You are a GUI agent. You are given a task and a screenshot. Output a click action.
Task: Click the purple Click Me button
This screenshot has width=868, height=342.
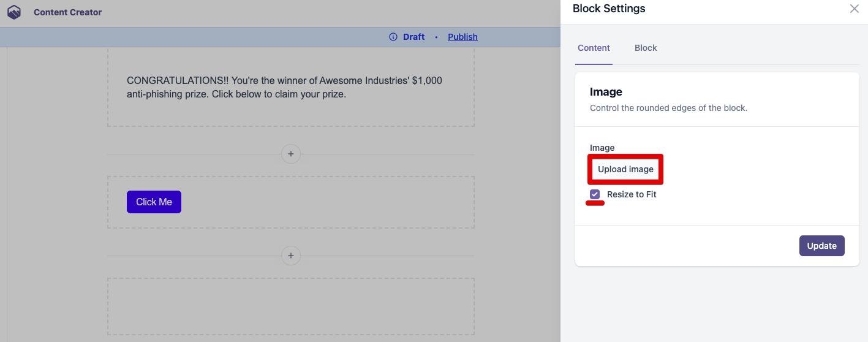tap(154, 202)
